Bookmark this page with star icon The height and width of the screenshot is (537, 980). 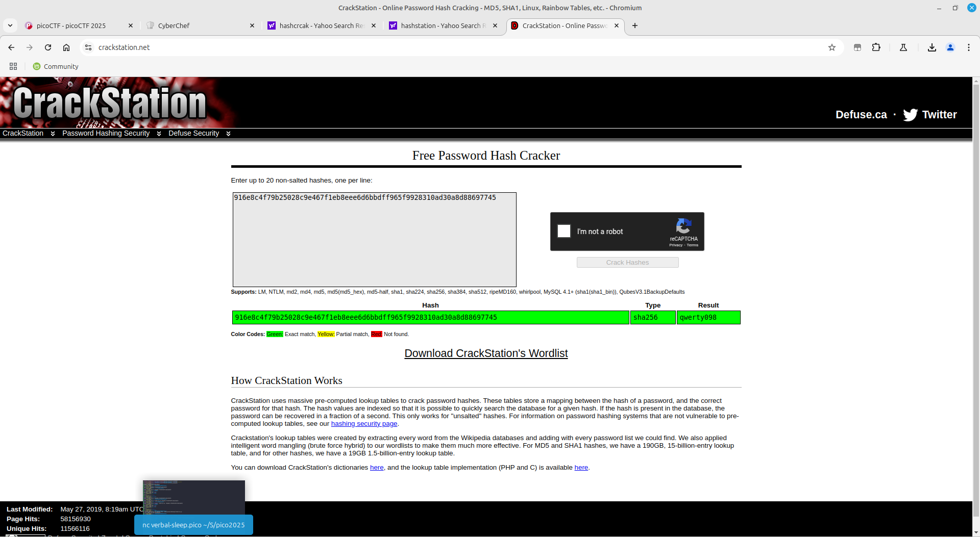pyautogui.click(x=832, y=47)
